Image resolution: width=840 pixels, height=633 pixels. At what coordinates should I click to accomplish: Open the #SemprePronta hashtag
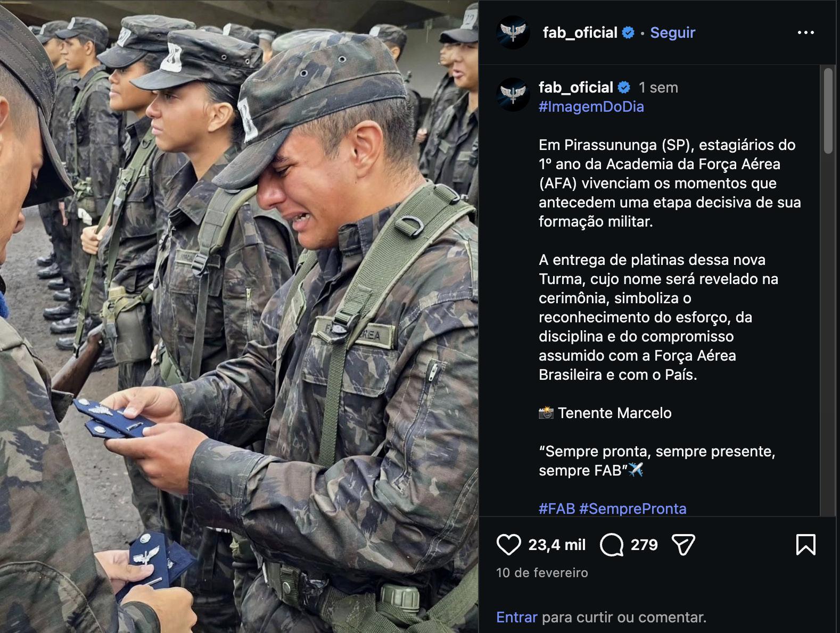(x=632, y=509)
